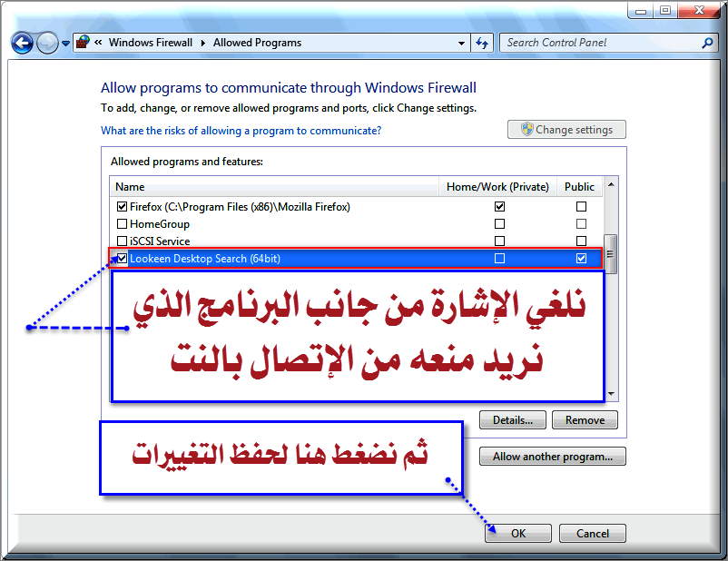
Task: Click the Details... button
Action: [x=513, y=419]
